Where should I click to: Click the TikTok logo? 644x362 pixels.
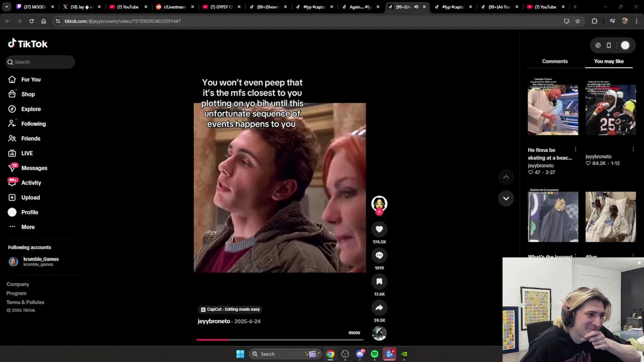click(28, 44)
